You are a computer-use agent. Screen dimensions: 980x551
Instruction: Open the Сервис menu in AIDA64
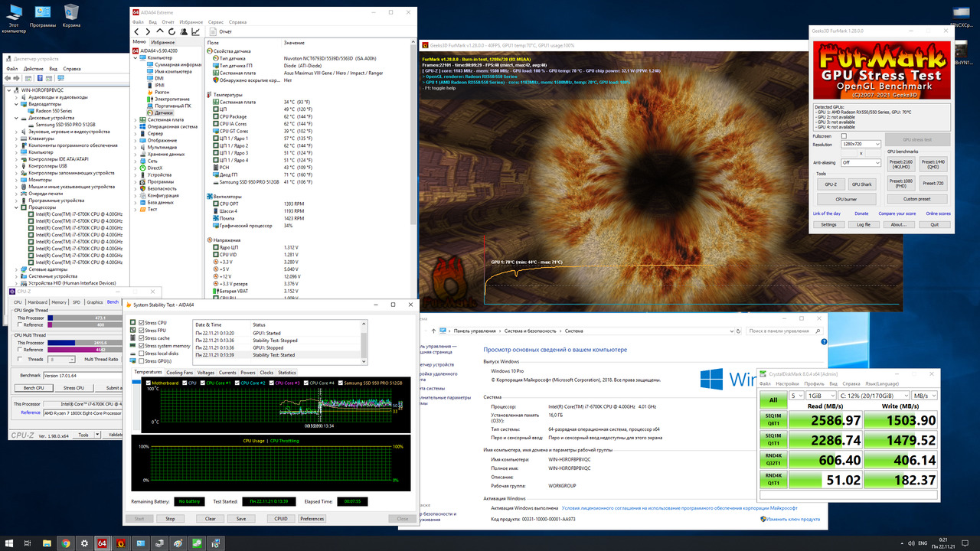pos(215,22)
